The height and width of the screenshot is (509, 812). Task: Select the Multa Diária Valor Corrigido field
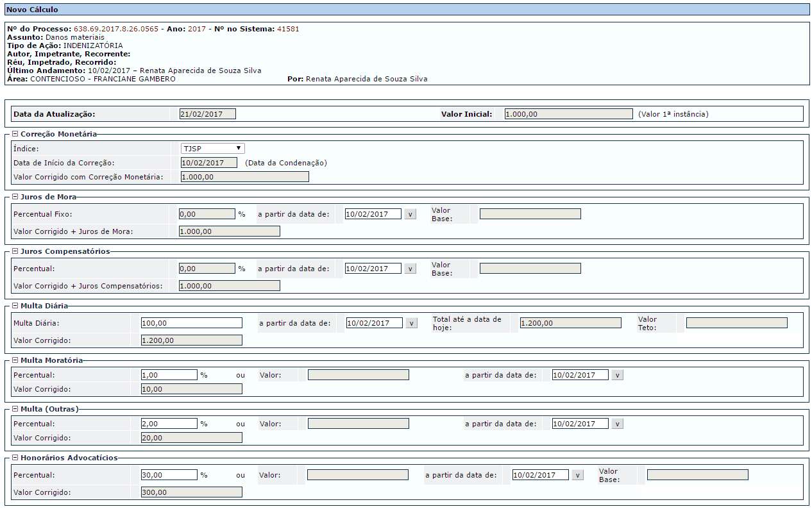coord(192,340)
